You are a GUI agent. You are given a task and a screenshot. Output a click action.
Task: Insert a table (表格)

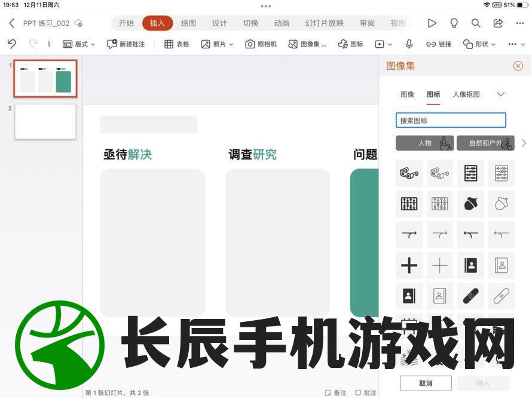pos(176,44)
